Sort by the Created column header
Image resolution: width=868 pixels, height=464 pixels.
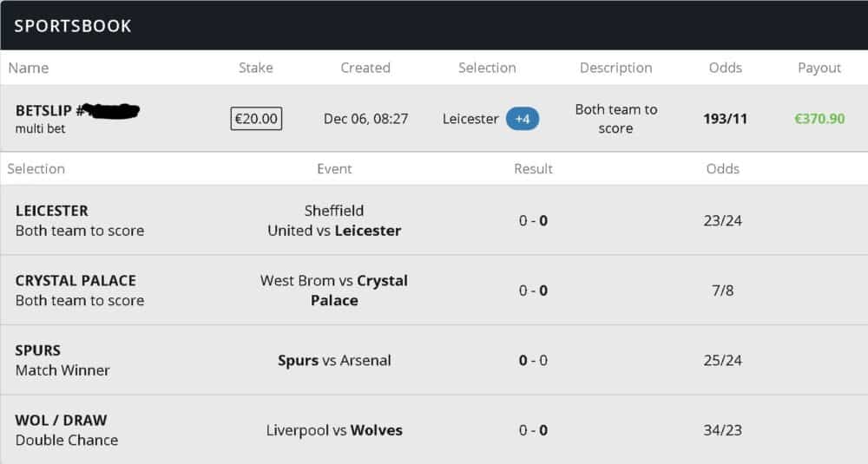365,68
